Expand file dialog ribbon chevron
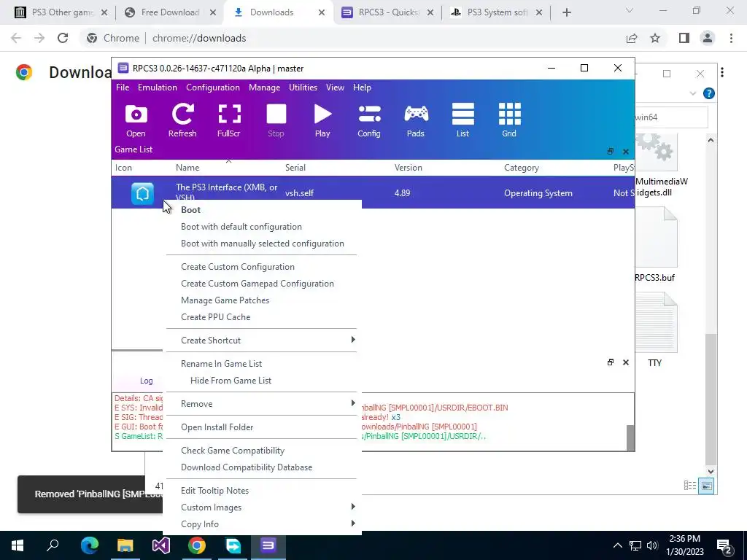Screen dimensions: 747x560 [x=693, y=93]
